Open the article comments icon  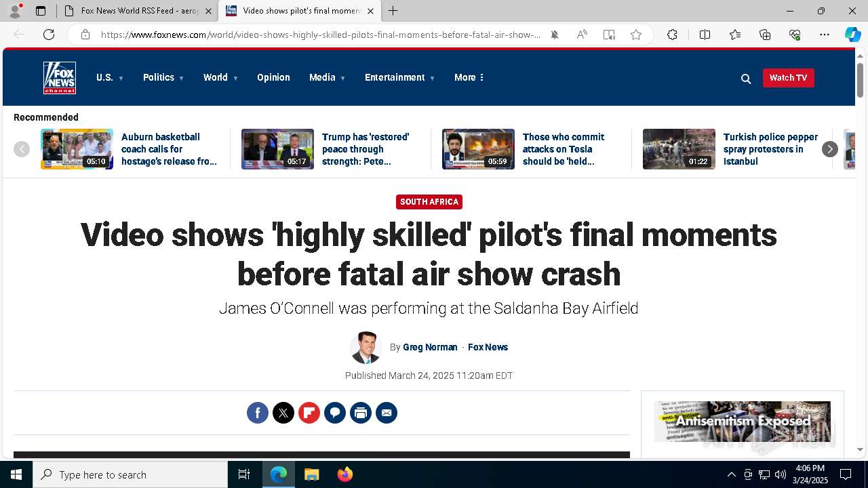tap(335, 413)
